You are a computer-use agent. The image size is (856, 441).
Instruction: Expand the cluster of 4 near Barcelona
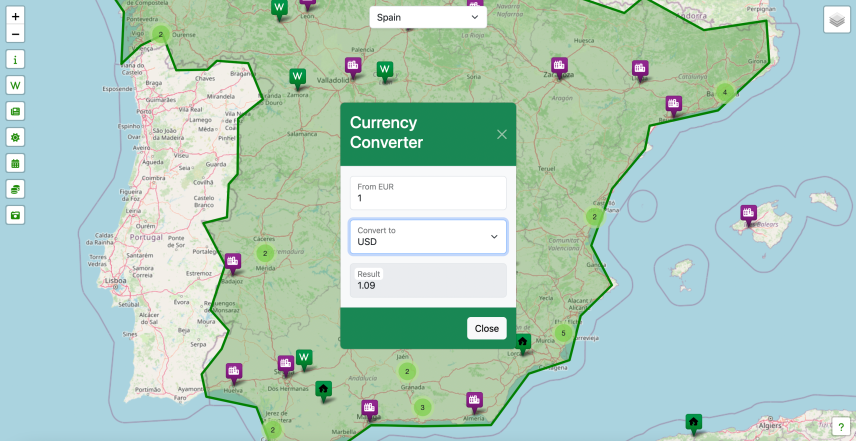pyautogui.click(x=726, y=92)
